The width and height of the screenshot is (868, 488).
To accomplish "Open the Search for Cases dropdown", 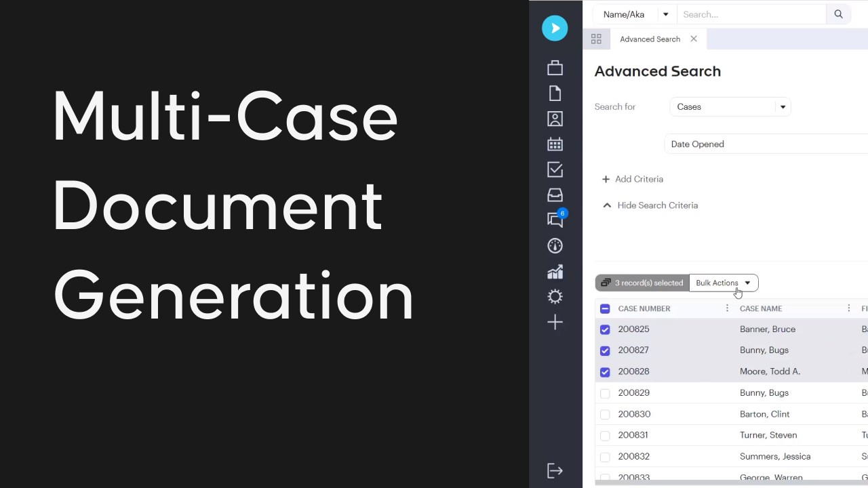I will point(730,106).
